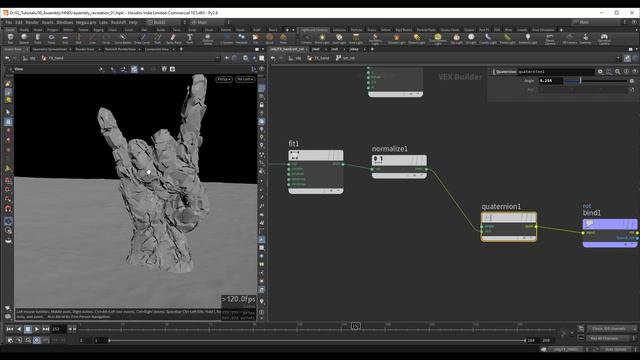Open the No cam dropdown in viewport
The height and width of the screenshot is (360, 640).
pyautogui.click(x=245, y=79)
